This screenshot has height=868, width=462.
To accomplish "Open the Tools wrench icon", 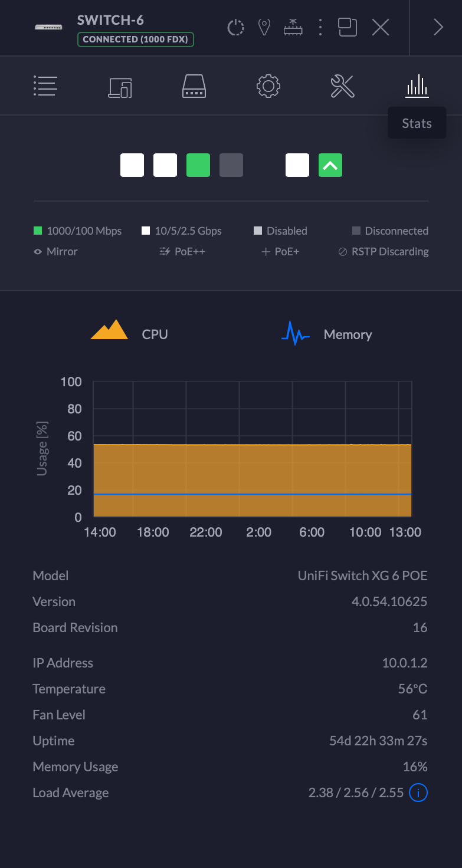I will click(343, 86).
